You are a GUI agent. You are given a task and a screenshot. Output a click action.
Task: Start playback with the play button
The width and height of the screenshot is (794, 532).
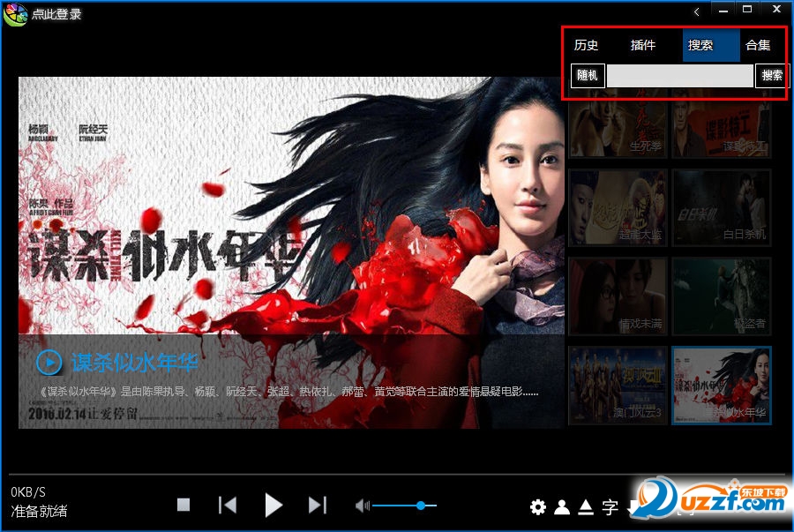tap(273, 505)
